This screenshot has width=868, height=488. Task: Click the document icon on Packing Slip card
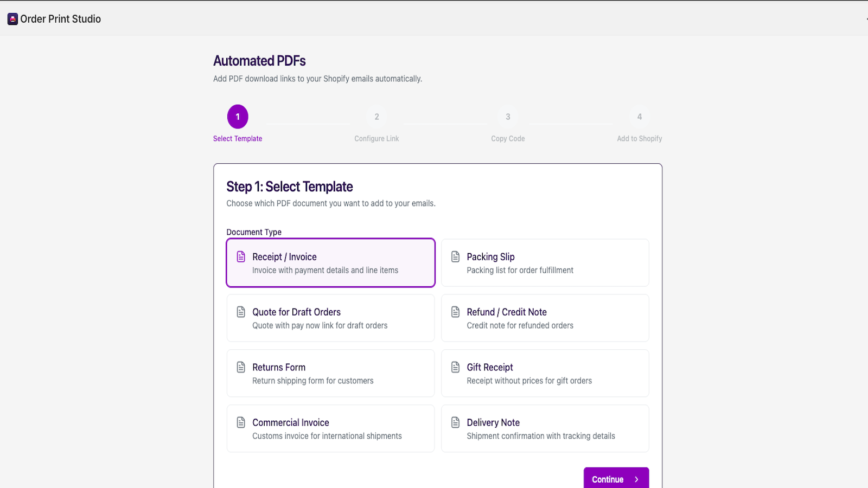pyautogui.click(x=455, y=256)
